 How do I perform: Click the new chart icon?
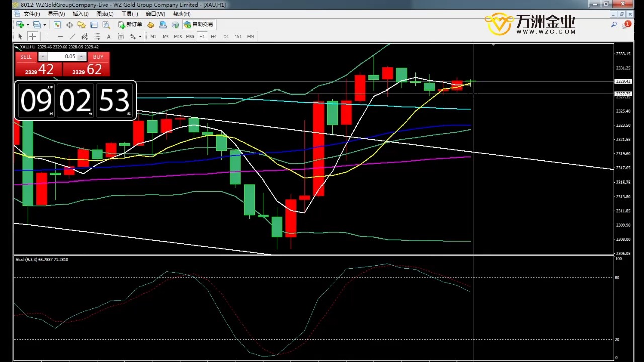20,24
